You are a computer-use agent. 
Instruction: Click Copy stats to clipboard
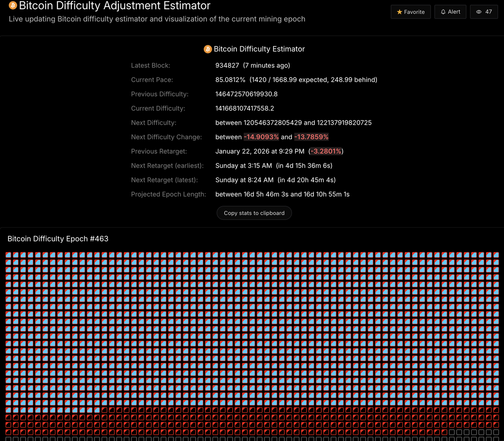(254, 213)
